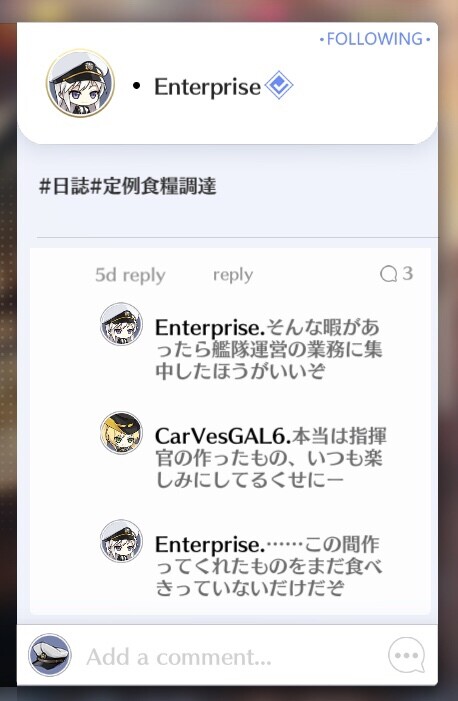The width and height of the screenshot is (458, 701).
Task: Open Enterprise's avatar on the topmost comment
Action: [x=121, y=324]
